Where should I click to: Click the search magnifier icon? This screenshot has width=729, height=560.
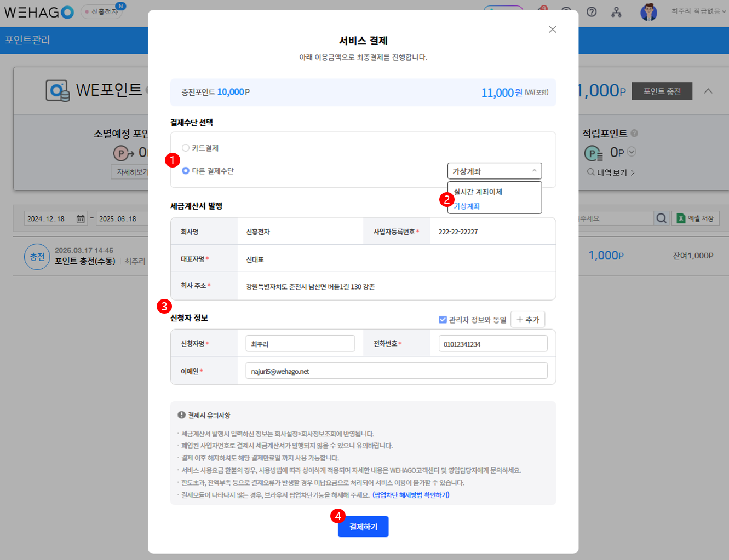coord(662,218)
